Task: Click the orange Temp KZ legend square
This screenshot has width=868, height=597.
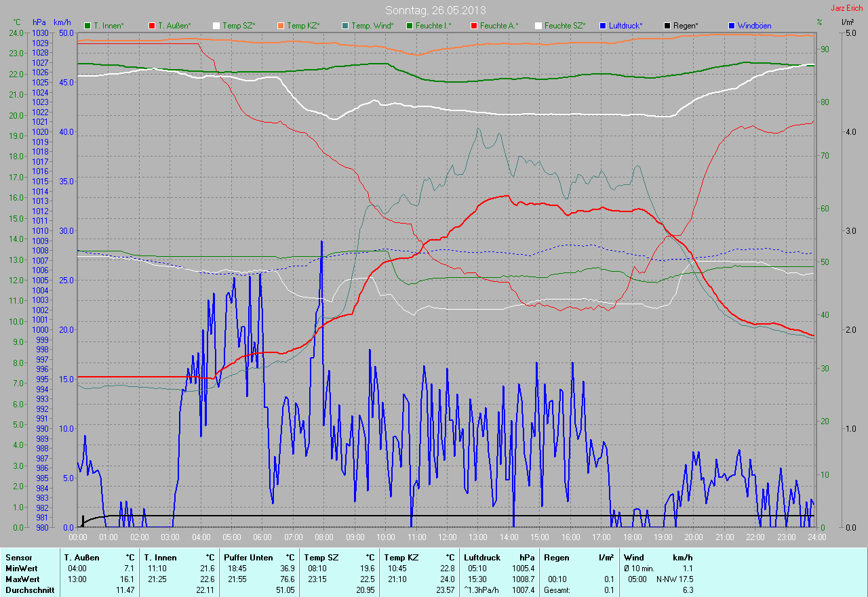Action: (281, 26)
